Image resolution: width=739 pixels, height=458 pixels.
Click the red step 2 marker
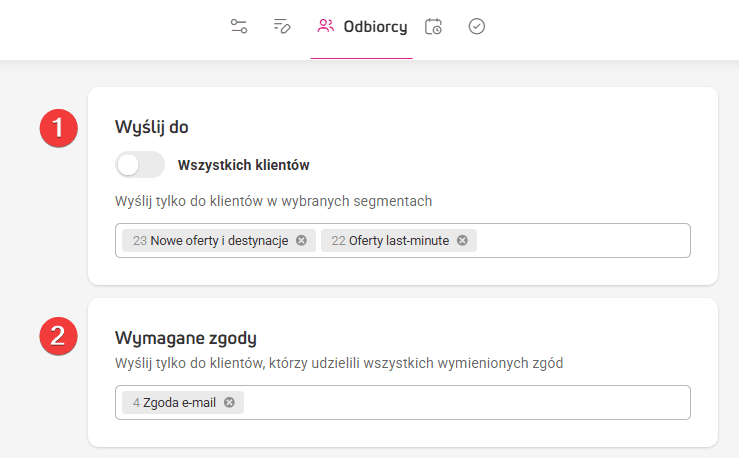(58, 336)
